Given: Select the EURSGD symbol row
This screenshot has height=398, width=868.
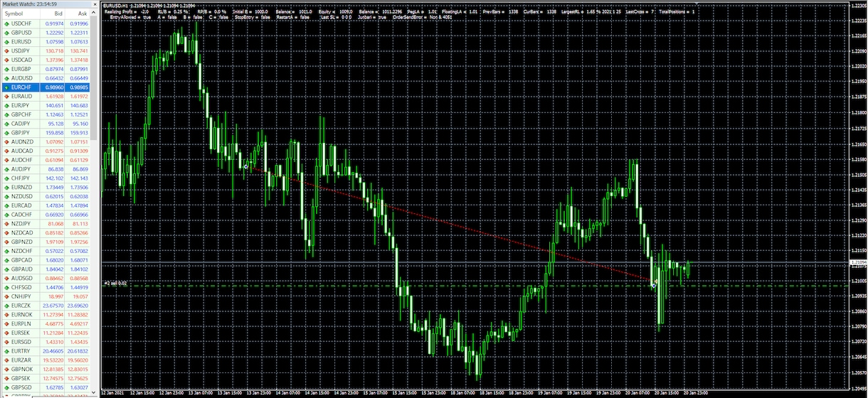Looking at the screenshot, I should pos(46,342).
